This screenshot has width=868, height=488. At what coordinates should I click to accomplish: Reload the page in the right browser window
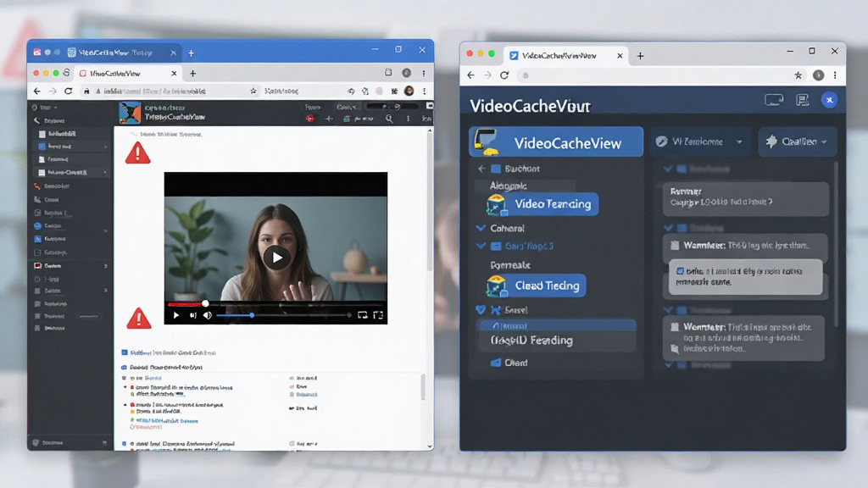coord(504,75)
